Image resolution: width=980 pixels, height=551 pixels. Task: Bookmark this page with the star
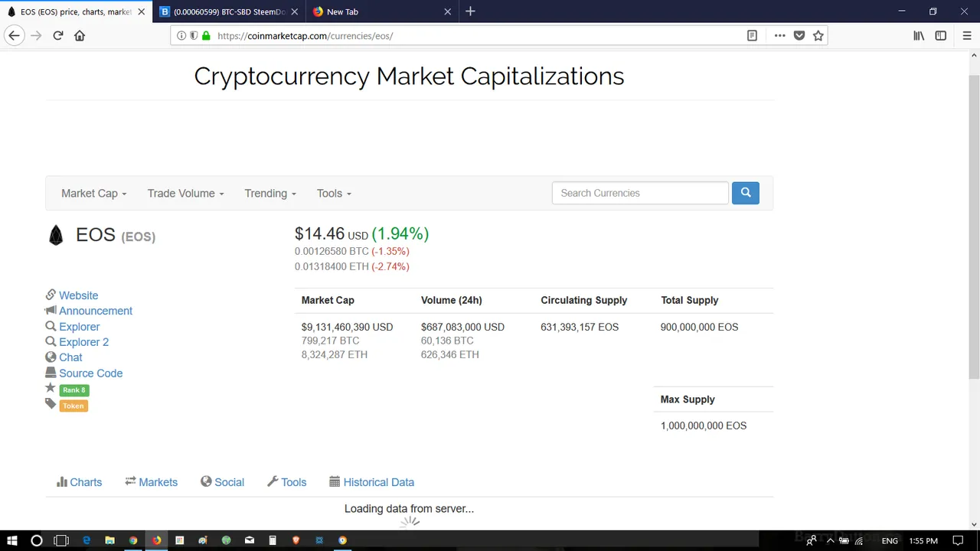coord(818,36)
